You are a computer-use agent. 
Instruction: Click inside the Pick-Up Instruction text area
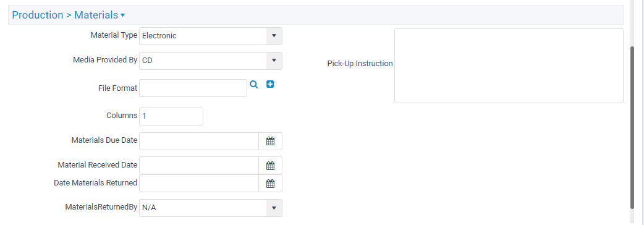(x=509, y=66)
